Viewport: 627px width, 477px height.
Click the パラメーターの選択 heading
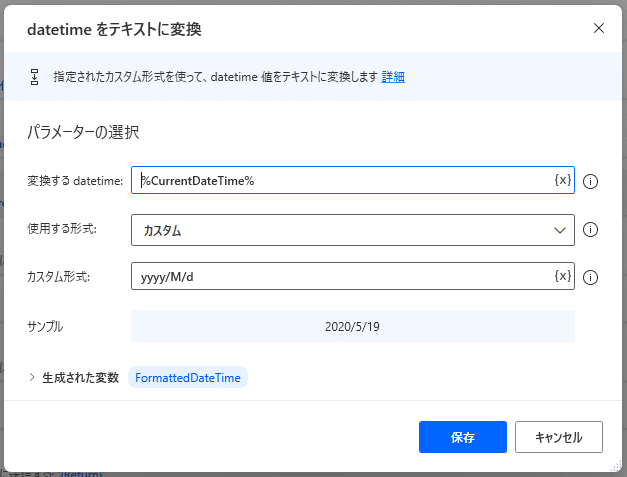tap(83, 132)
